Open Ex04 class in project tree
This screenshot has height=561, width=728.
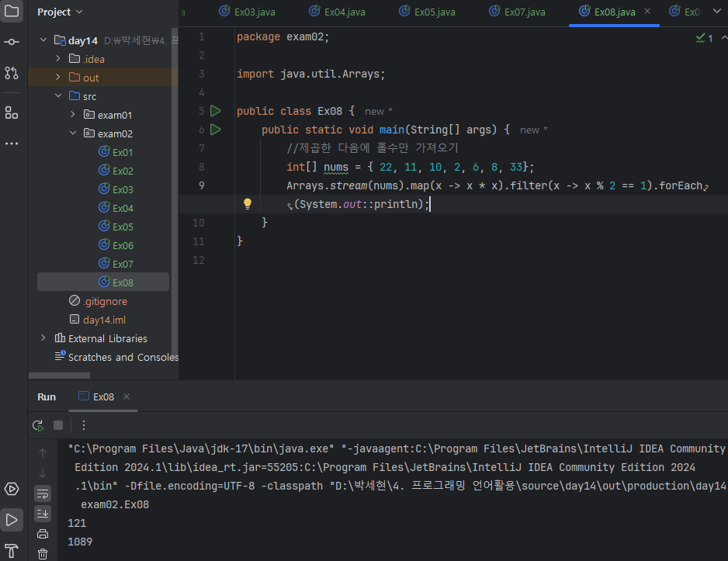pyautogui.click(x=116, y=208)
